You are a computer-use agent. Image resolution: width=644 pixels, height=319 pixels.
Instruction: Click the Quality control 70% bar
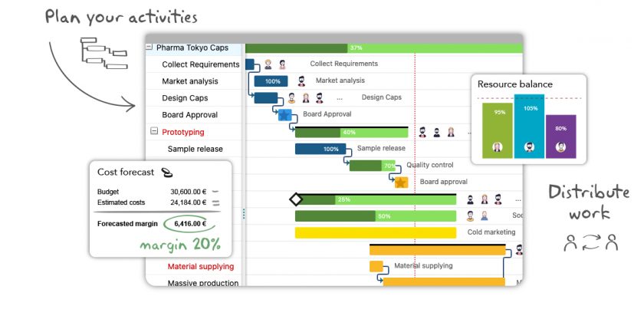pos(373,166)
